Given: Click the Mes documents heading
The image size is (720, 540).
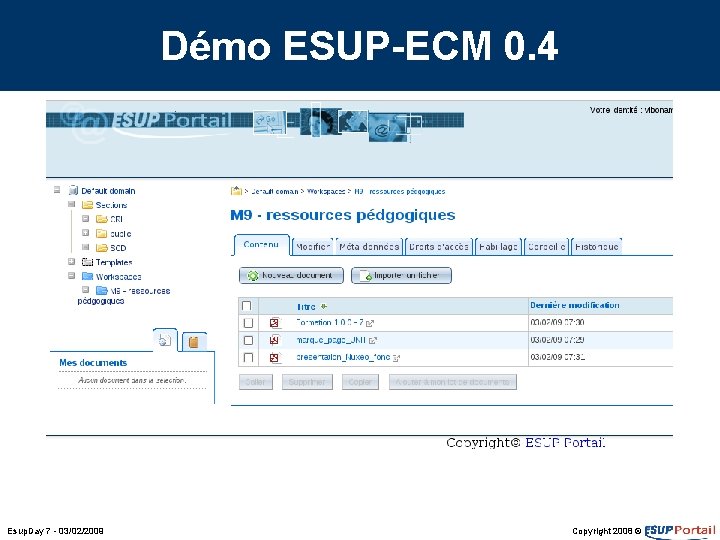Looking at the screenshot, I should tap(93, 363).
